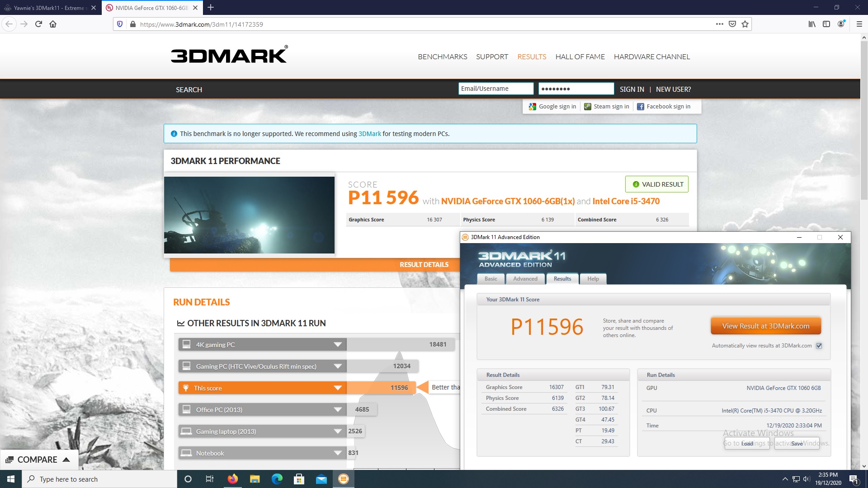This screenshot has width=868, height=488.
Task: Show site security padlock info
Action: click(x=132, y=24)
